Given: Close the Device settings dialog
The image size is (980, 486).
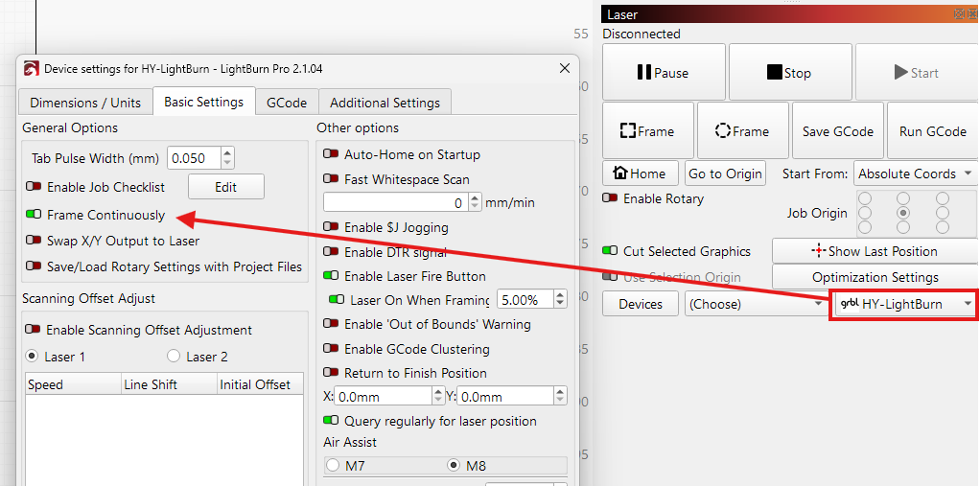Looking at the screenshot, I should [565, 68].
